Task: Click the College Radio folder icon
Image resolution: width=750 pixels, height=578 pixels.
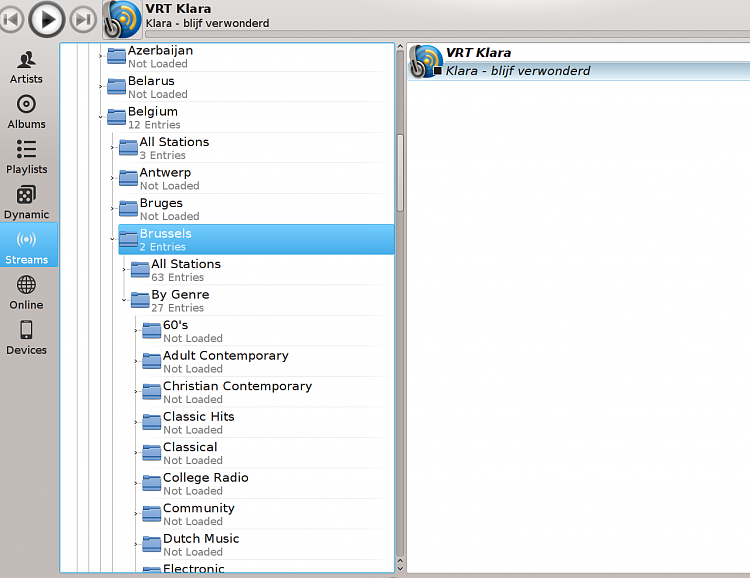Action: pyautogui.click(x=152, y=483)
